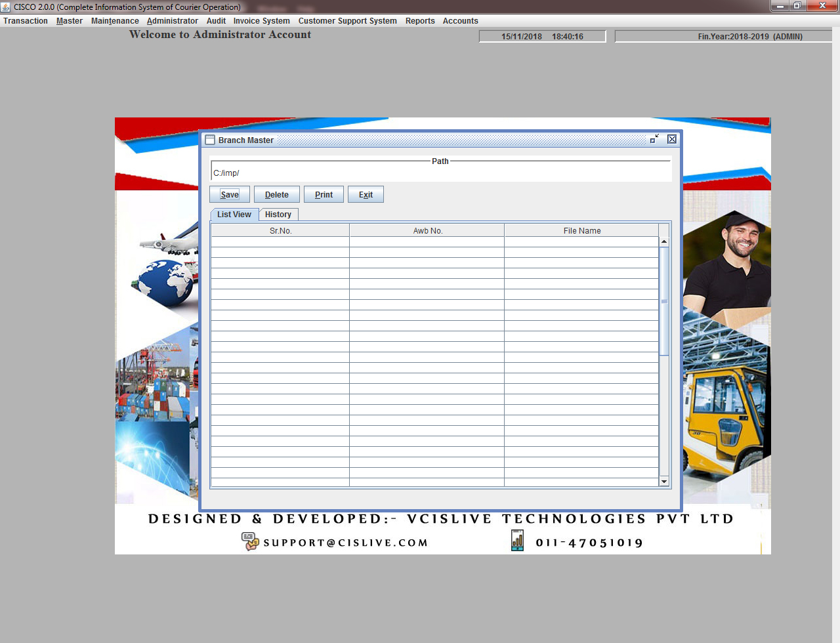Open the Invoice System menu
Screen dimensions: 840x643
coord(261,21)
